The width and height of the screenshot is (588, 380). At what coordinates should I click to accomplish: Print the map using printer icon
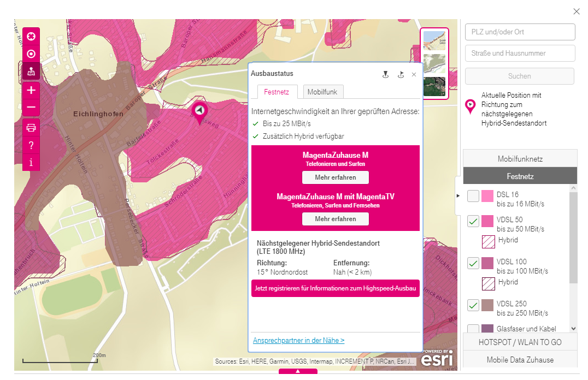[31, 128]
